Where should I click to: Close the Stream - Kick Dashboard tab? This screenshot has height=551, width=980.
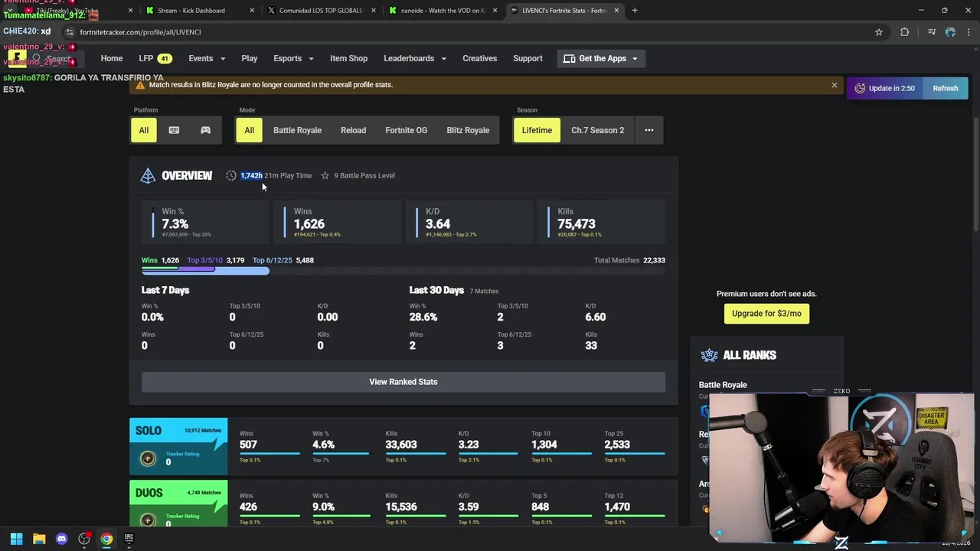click(x=253, y=11)
